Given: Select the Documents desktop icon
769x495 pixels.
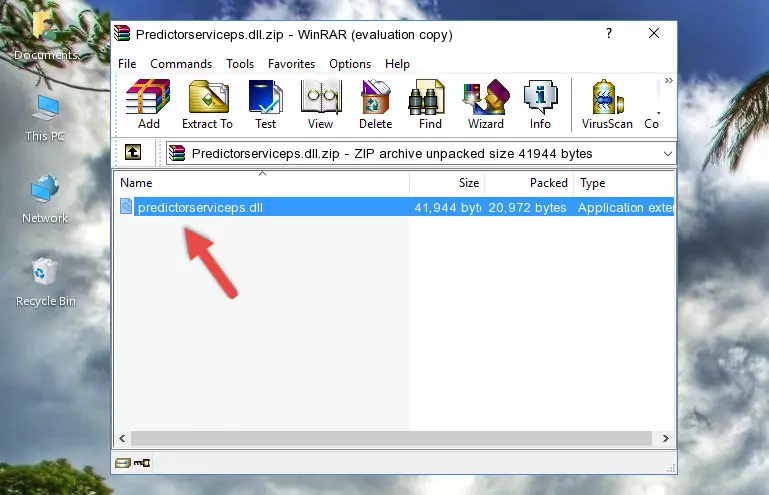Looking at the screenshot, I should (46, 35).
